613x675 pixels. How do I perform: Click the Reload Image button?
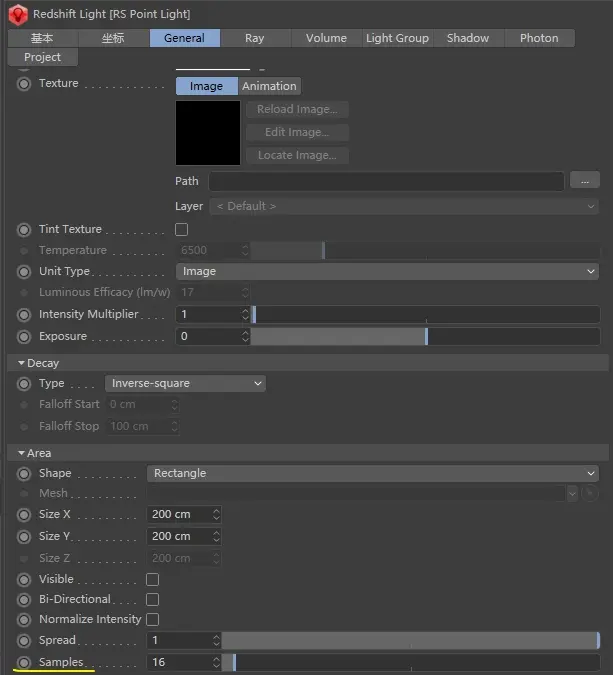tap(297, 109)
